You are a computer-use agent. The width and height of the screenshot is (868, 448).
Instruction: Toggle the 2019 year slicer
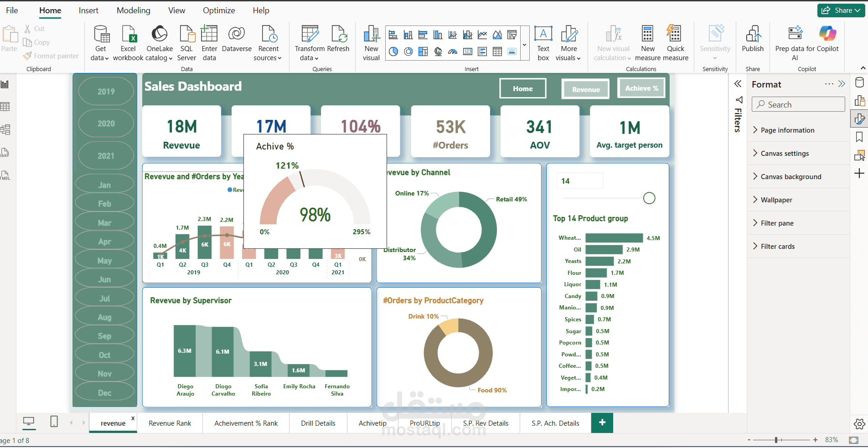[x=106, y=92]
